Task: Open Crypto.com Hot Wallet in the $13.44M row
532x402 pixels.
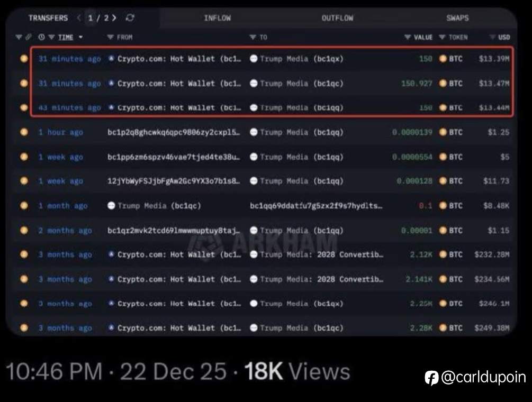Action: [179, 108]
